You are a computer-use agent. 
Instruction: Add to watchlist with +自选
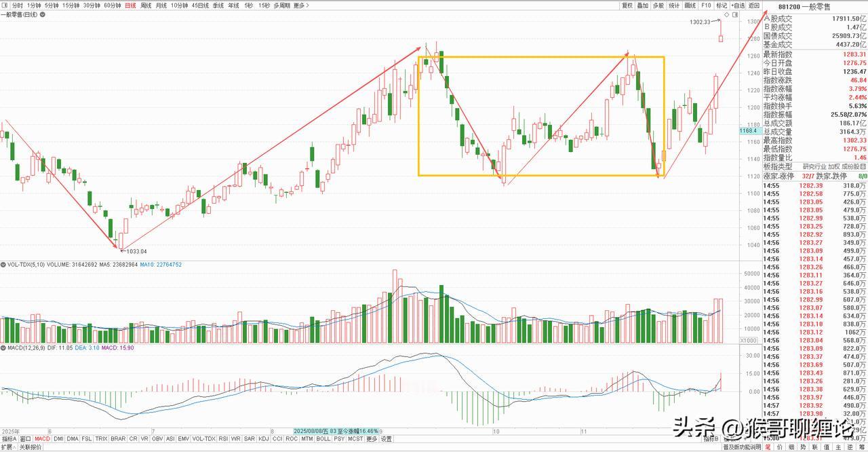point(738,5)
